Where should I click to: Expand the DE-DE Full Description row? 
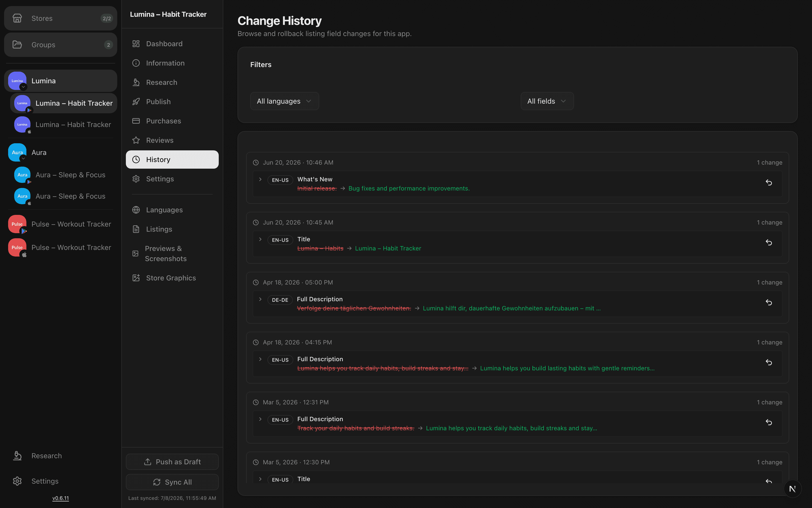(260, 299)
